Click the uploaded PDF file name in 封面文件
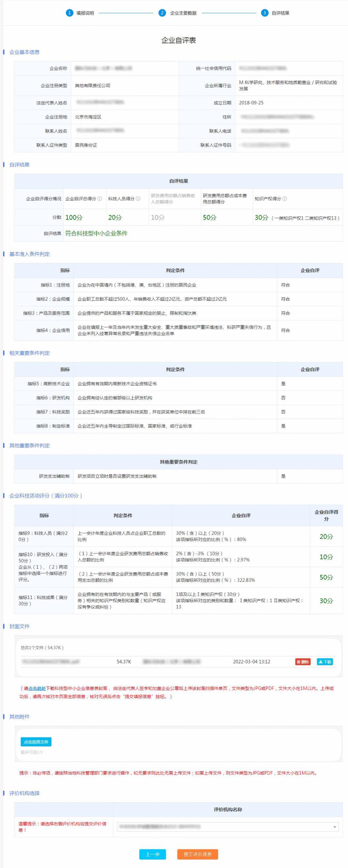 click(51, 662)
